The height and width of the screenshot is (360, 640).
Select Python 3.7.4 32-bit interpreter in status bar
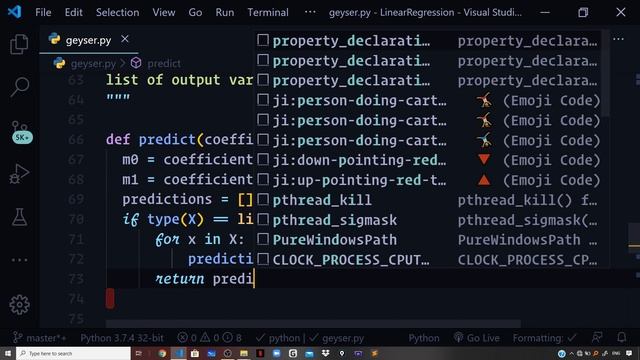[122, 338]
